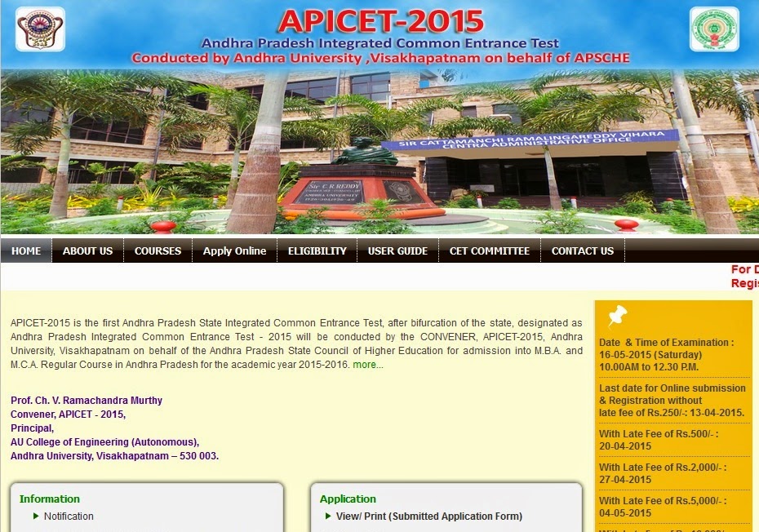Click the pushpin icon in the yellow sidebar
The image size is (759, 532).
pos(617,316)
